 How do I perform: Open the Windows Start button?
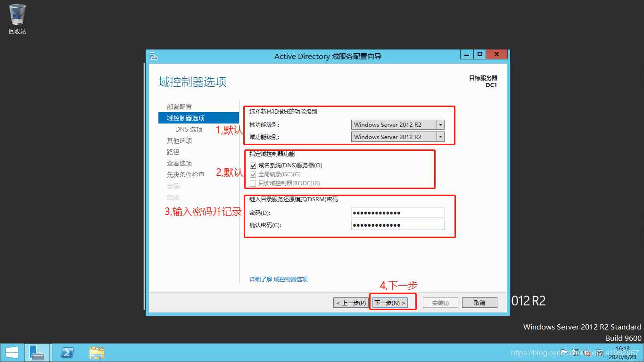point(12,353)
